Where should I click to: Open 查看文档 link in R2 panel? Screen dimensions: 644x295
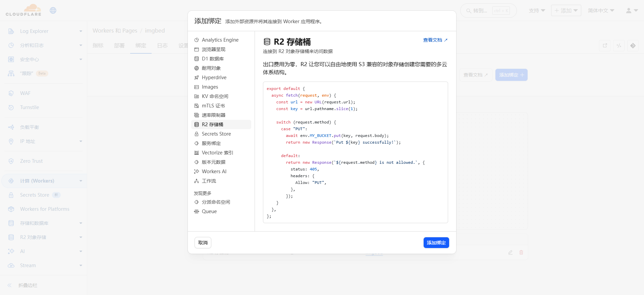click(435, 40)
